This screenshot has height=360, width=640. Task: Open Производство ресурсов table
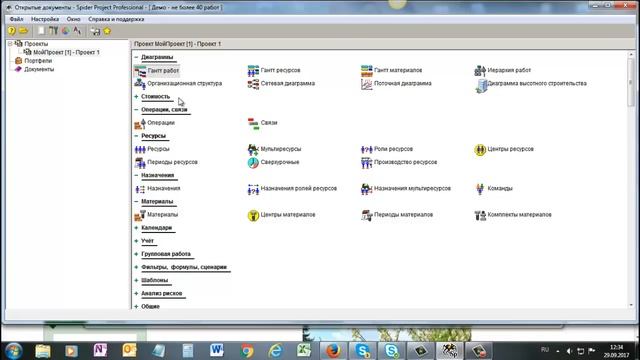click(x=399, y=162)
